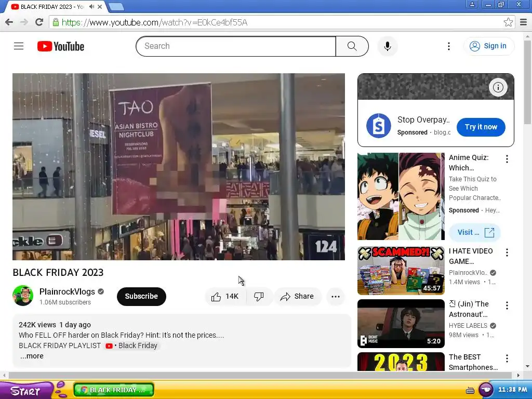Click the HYBE LABELS channel name
The width and height of the screenshot is (532, 399).
468,326
